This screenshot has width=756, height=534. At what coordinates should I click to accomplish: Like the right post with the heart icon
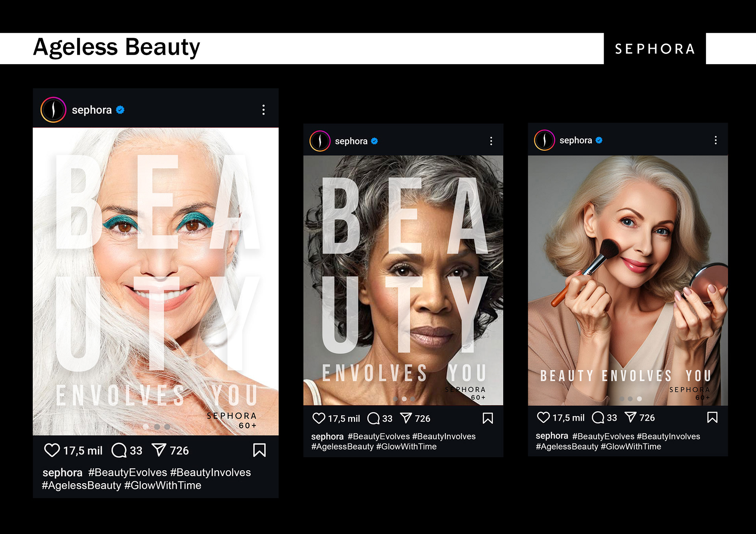pos(543,417)
